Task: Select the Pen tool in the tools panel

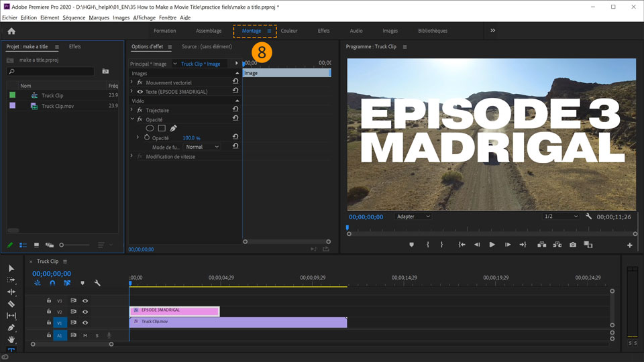Action: click(11, 328)
